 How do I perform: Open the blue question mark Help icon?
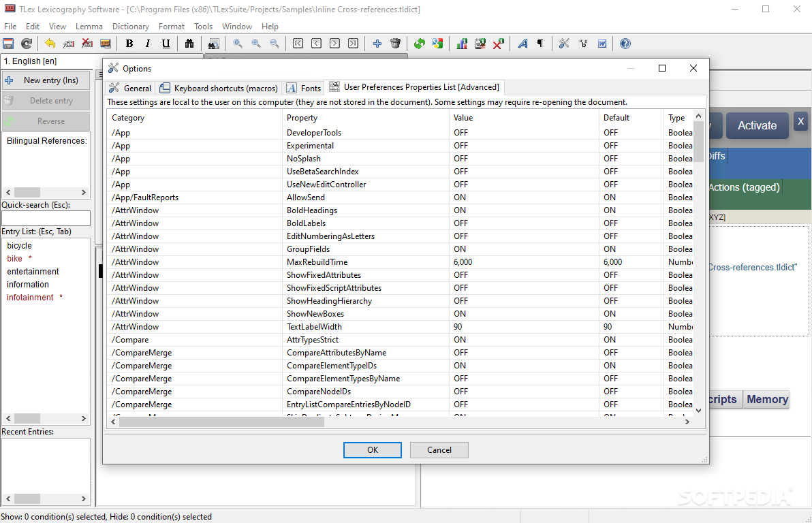(625, 44)
